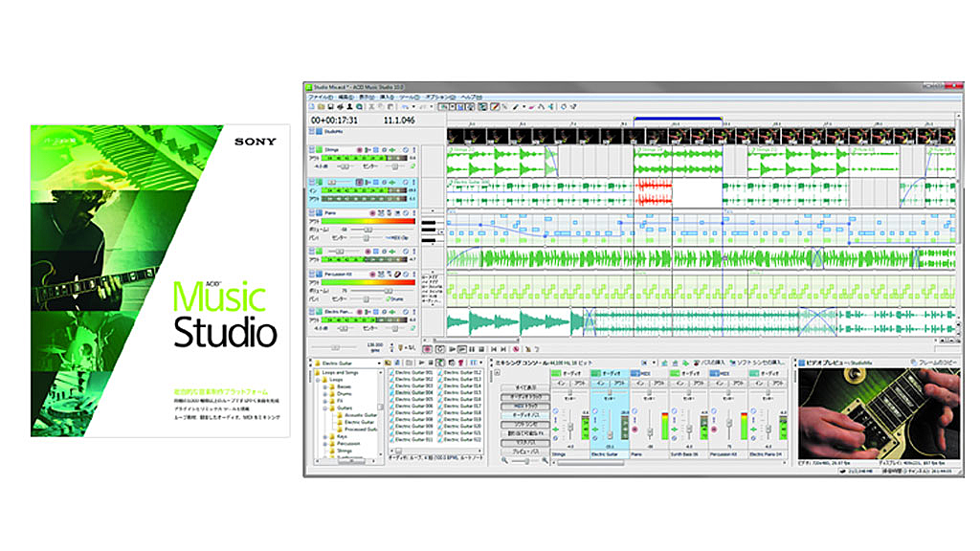Click the フレームのコピー (Copy Frame) button
Viewport: 980px width, 551px height.
pos(935,363)
